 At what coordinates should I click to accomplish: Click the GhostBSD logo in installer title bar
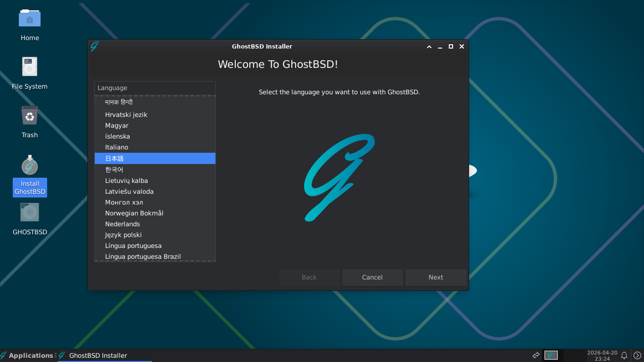pyautogui.click(x=94, y=46)
